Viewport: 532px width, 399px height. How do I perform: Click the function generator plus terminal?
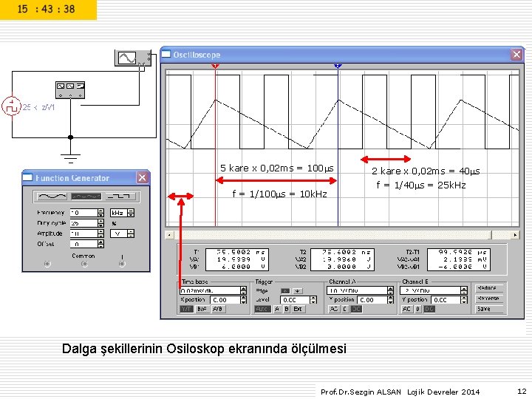coord(122,264)
